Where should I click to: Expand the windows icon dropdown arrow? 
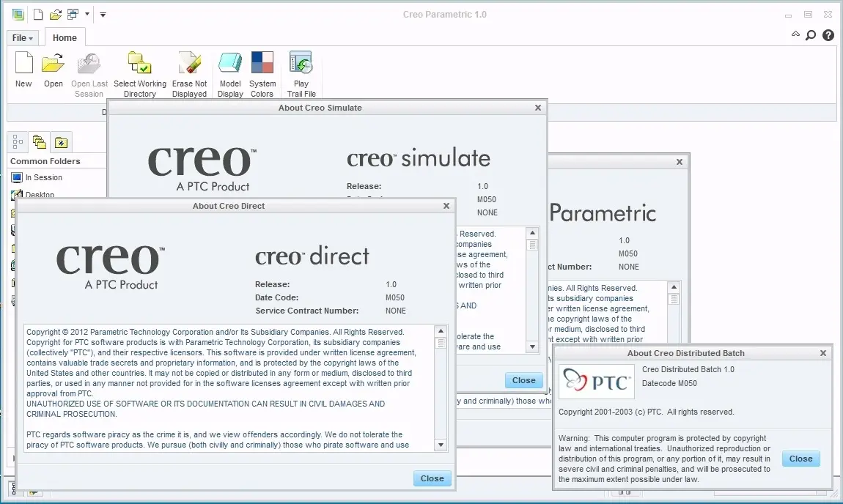click(86, 15)
